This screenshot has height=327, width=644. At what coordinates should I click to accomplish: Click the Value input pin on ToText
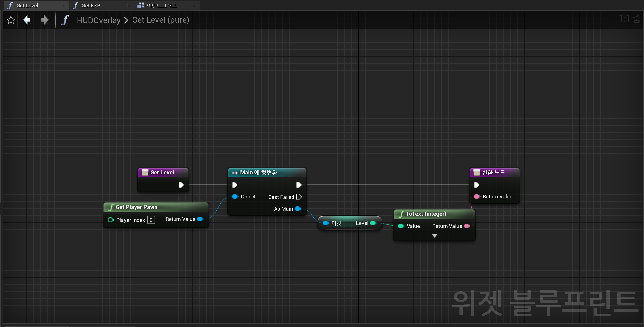(x=401, y=226)
